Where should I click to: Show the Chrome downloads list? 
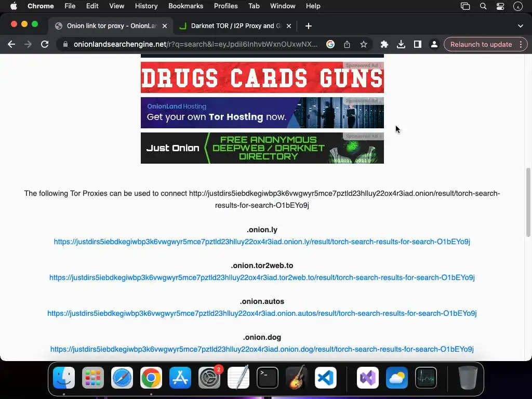pos(401,45)
